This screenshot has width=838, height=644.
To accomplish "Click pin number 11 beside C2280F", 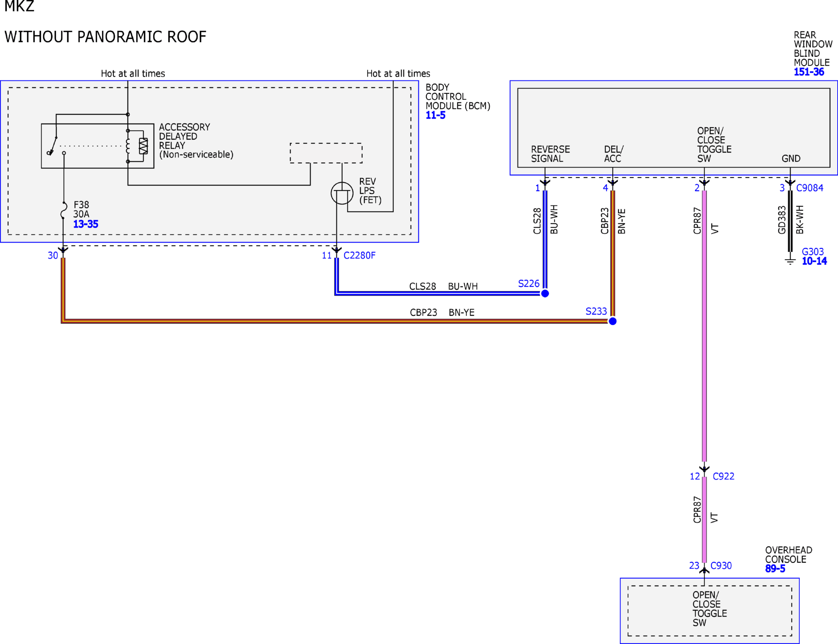I will 327,256.
